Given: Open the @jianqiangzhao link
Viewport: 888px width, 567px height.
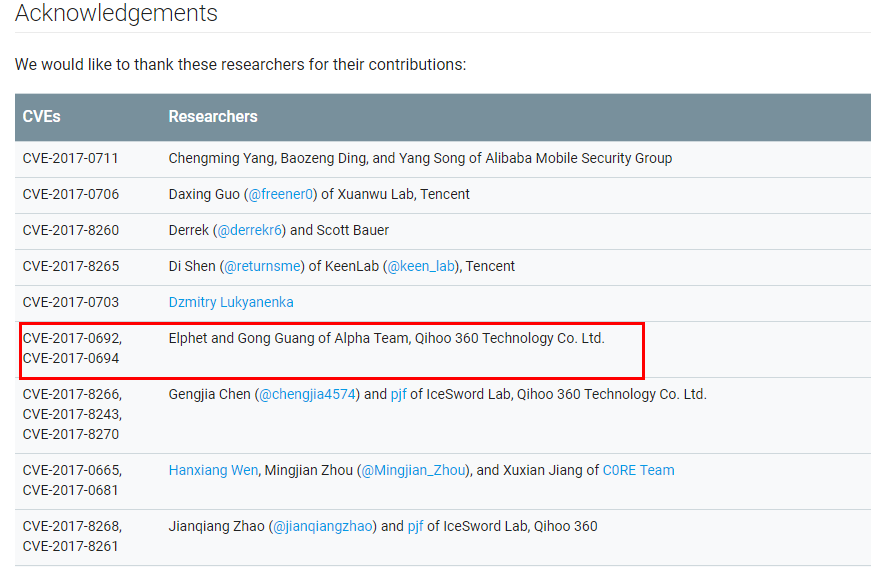Looking at the screenshot, I should coord(324,526).
